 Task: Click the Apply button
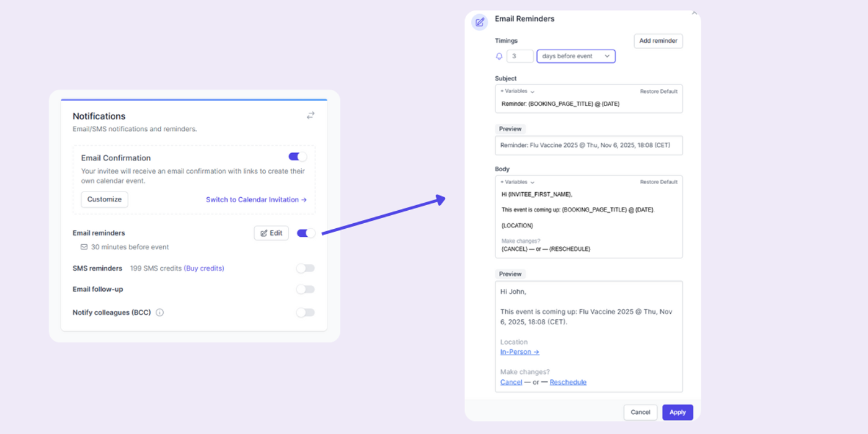pos(677,412)
